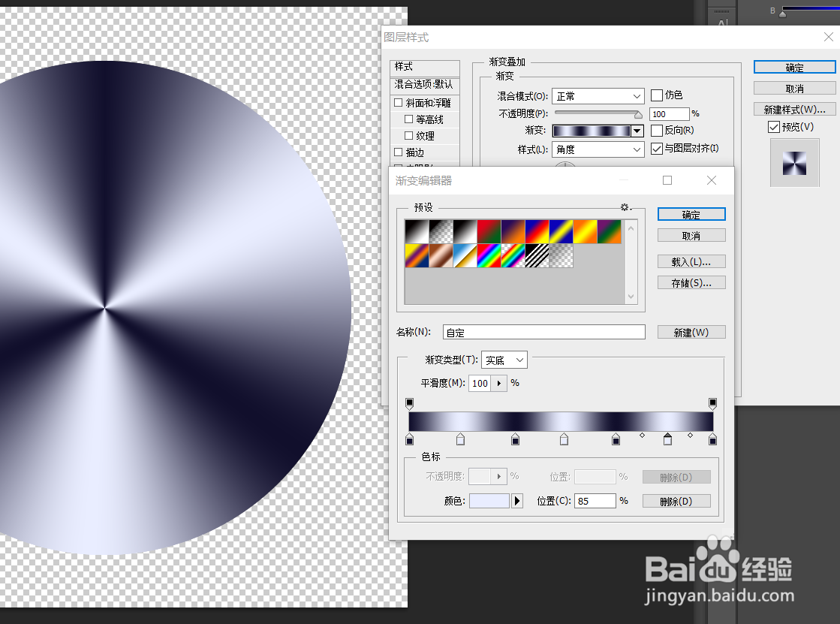Open the smoothness slider arrow
The width and height of the screenshot is (840, 624).
pos(498,383)
